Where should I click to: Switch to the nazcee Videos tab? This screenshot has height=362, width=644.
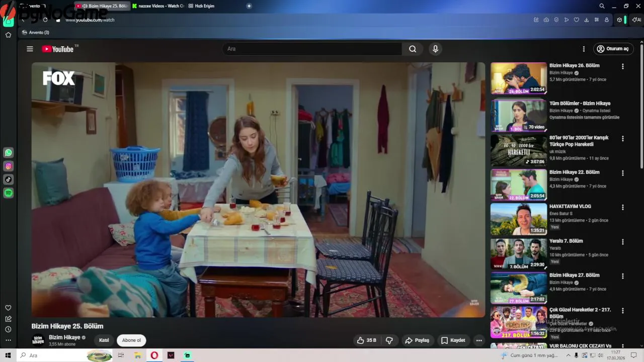pos(158,6)
